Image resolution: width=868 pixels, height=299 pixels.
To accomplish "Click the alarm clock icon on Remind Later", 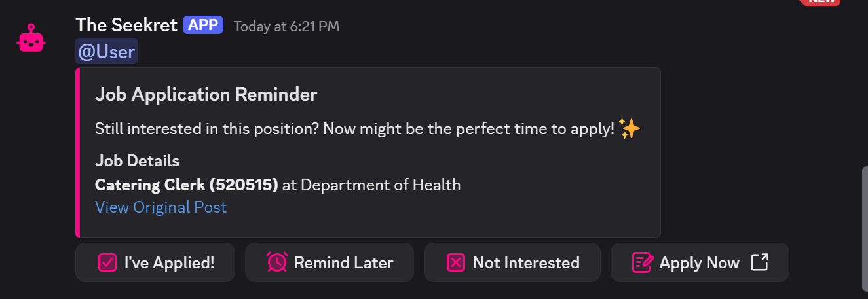I will tap(276, 262).
